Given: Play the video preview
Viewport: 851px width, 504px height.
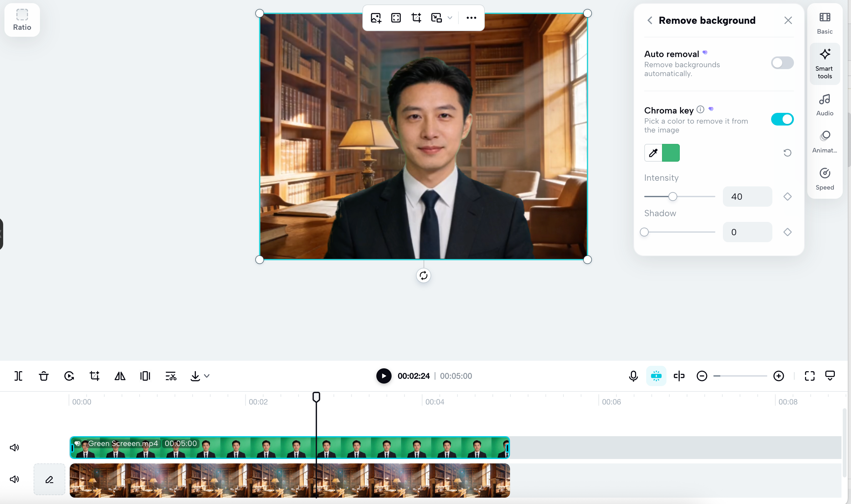Looking at the screenshot, I should [384, 376].
